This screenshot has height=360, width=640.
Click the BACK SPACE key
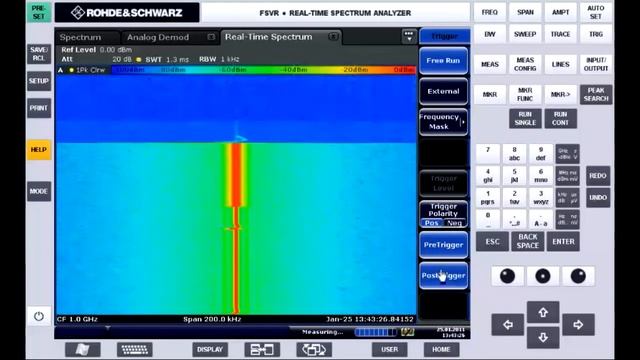point(528,241)
